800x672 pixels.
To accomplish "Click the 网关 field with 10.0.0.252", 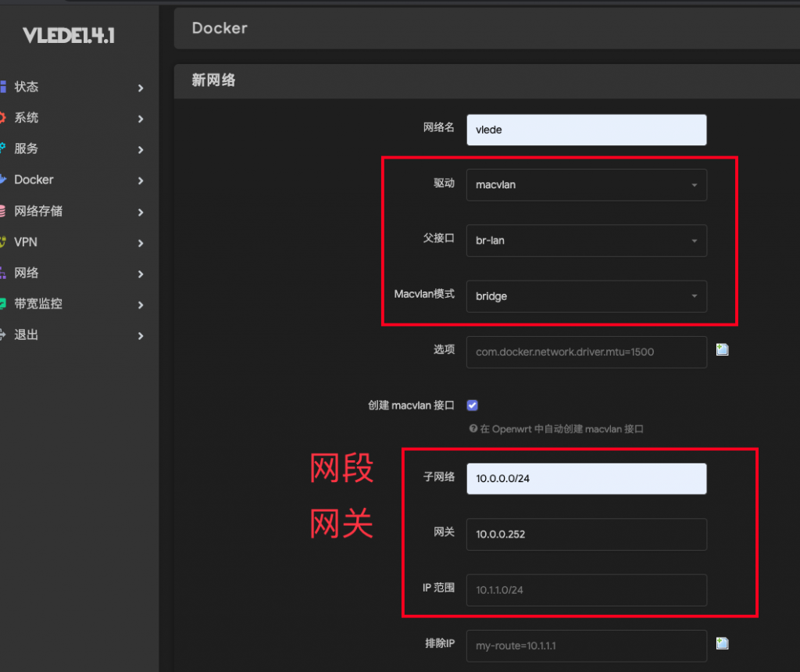I will pyautogui.click(x=587, y=534).
